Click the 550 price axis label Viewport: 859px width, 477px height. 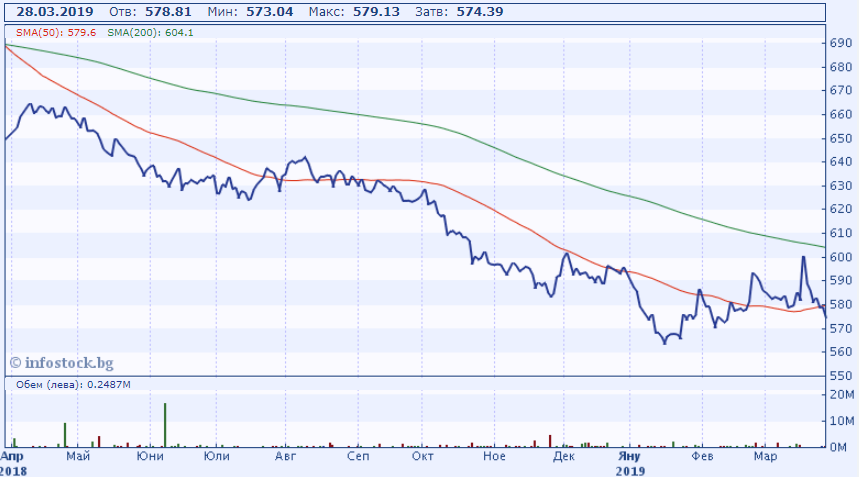840,376
